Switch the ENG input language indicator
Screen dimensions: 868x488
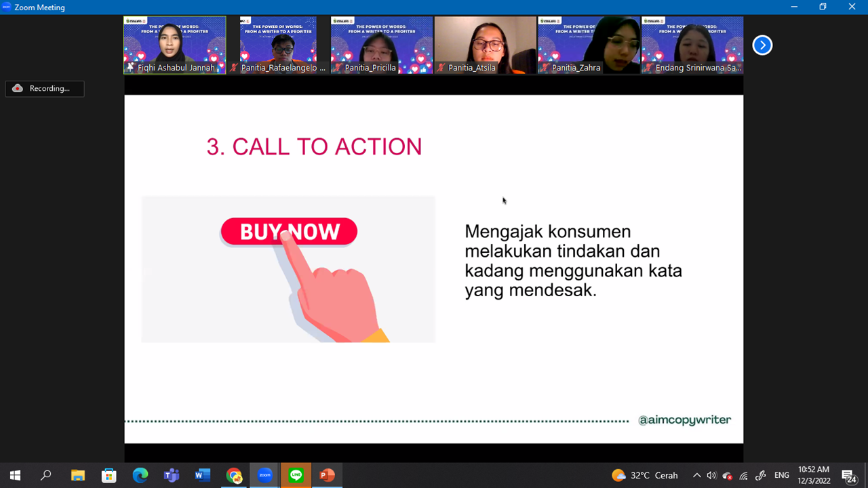781,475
